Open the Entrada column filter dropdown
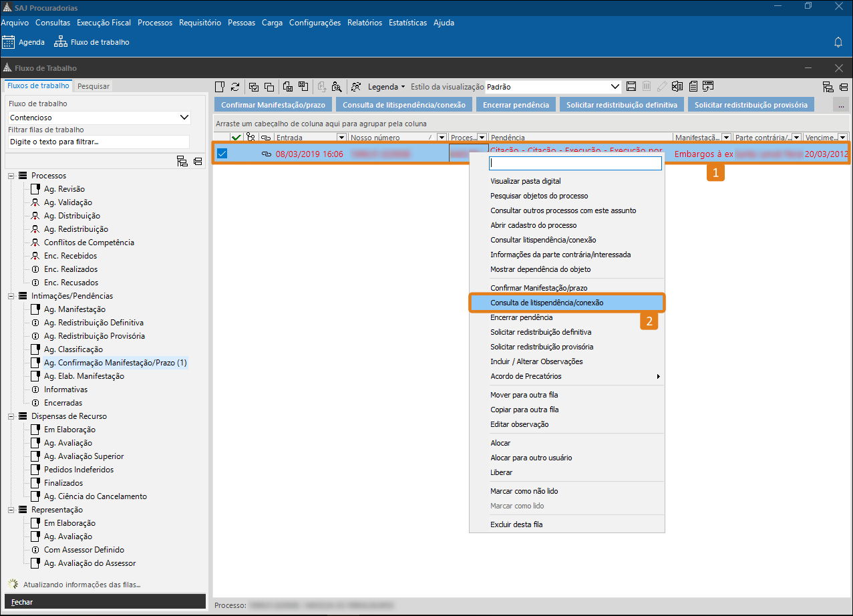The height and width of the screenshot is (616, 853). click(x=341, y=138)
